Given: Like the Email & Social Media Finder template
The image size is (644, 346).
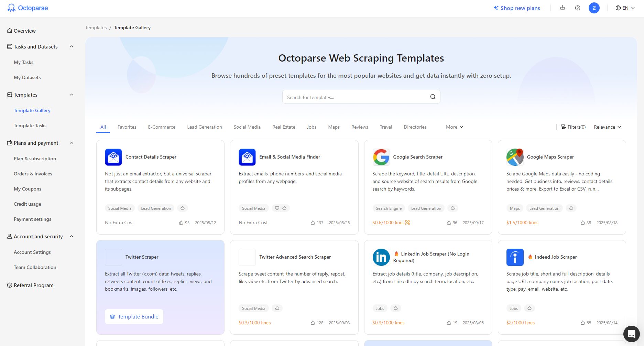Looking at the screenshot, I should (313, 223).
